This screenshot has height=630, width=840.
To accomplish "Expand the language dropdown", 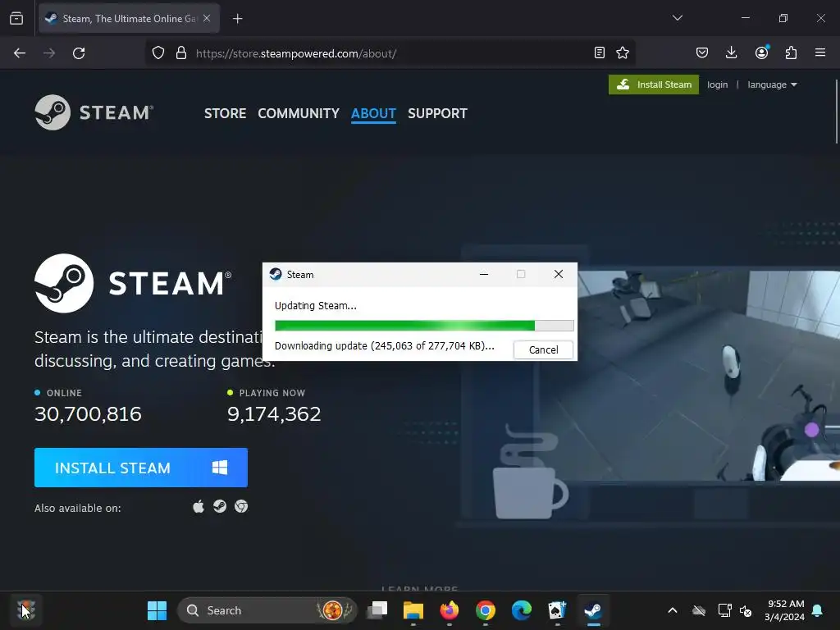I will pos(772,84).
